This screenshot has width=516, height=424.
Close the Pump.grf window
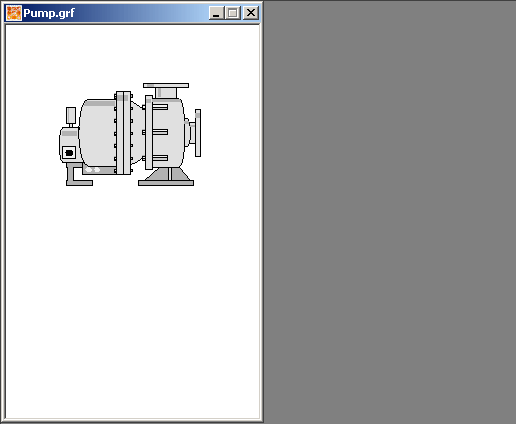click(251, 13)
